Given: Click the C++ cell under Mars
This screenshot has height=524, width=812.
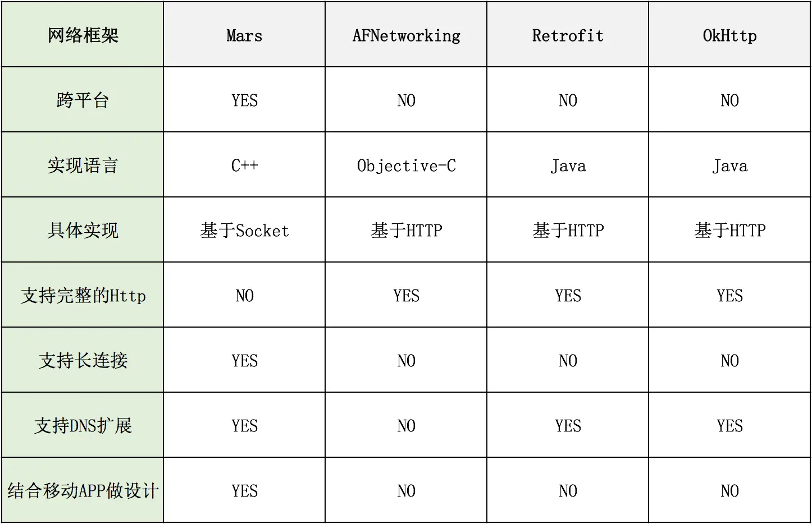Looking at the screenshot, I should tap(244, 165).
